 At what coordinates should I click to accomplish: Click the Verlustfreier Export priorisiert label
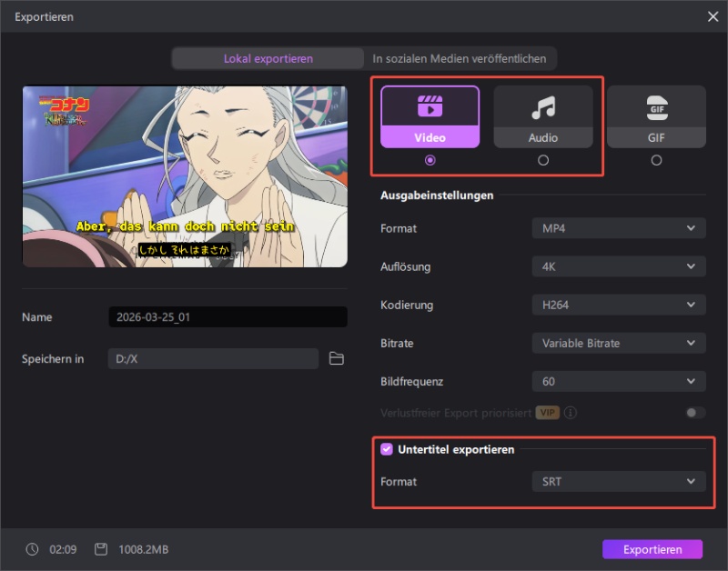click(456, 413)
